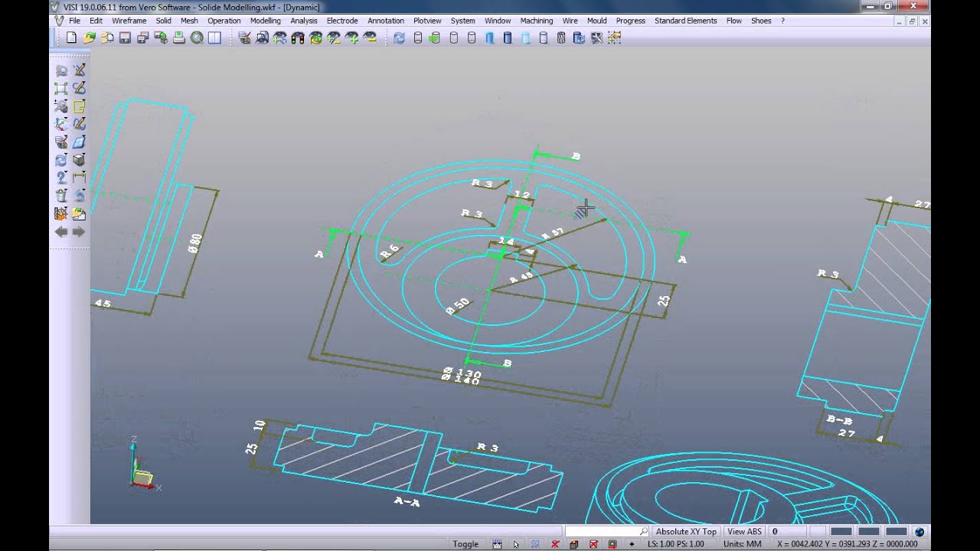The image size is (980, 551).
Task: Expand the curve pencil tool flyout
Action: point(79,88)
